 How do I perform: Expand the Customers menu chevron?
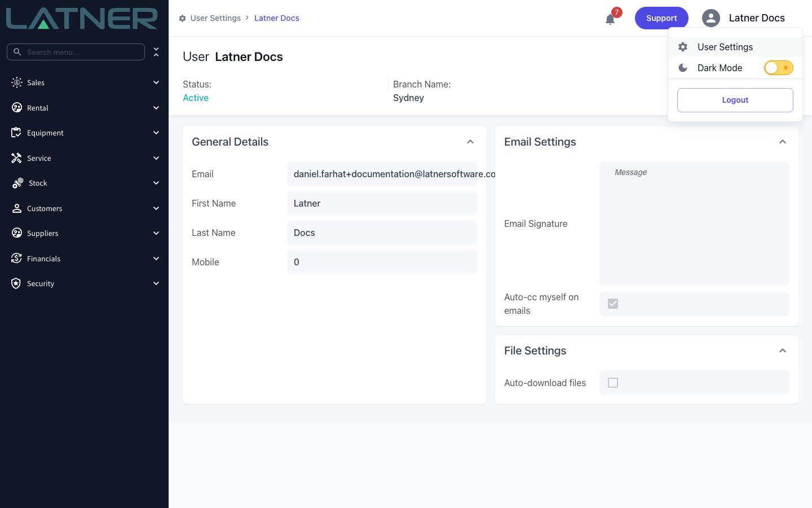156,208
